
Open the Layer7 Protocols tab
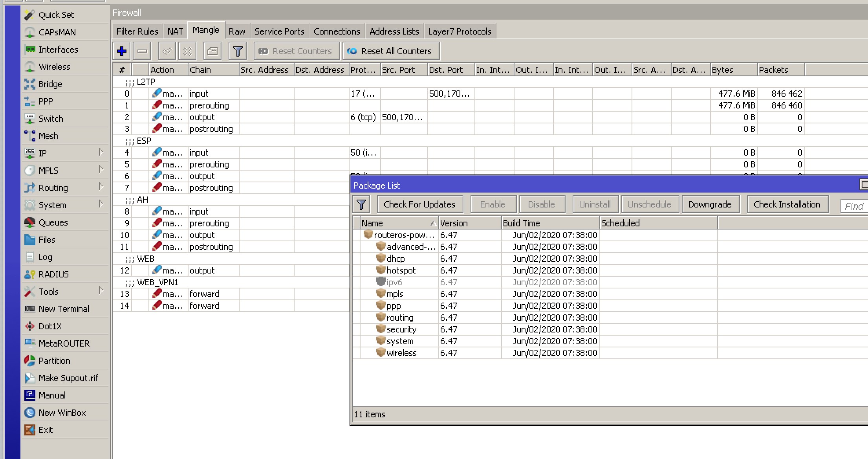460,31
